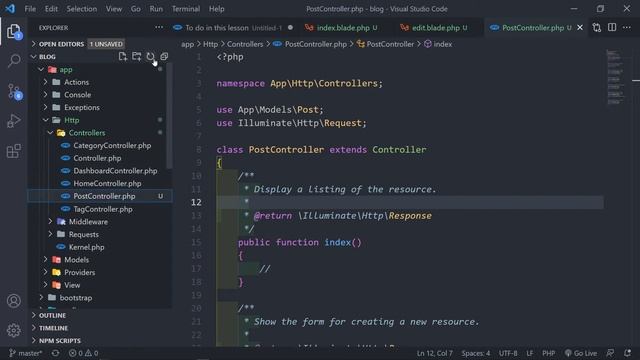Image resolution: width=640 pixels, height=360 pixels.
Task: Change the UTF-8 encoding in the status bar
Action: [x=508, y=353]
